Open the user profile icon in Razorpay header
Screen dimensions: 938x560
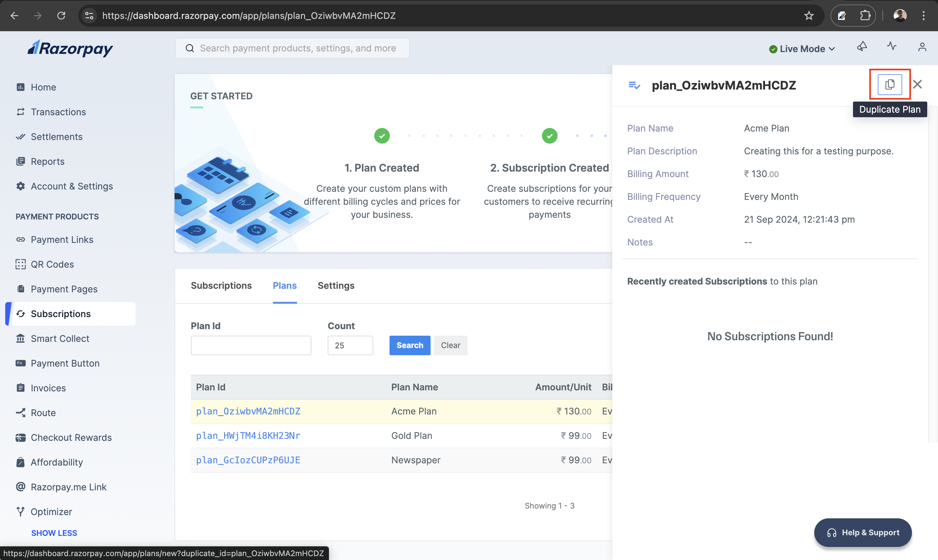tap(922, 47)
